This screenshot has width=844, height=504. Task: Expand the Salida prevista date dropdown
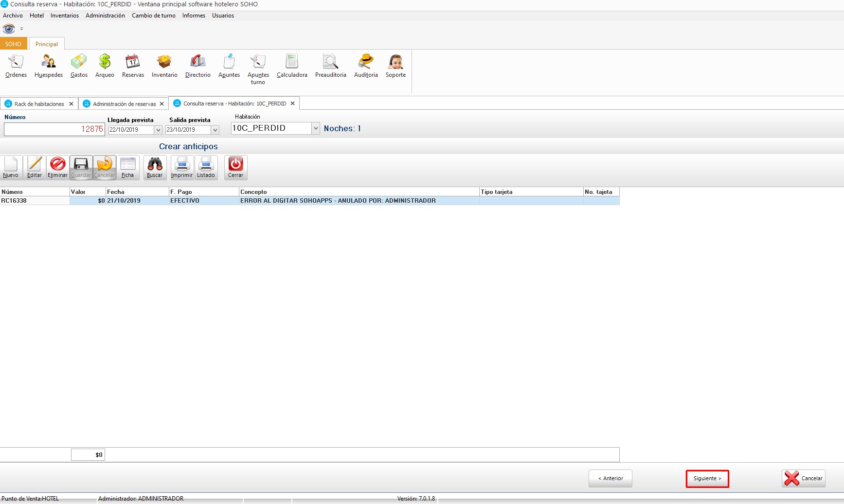(x=215, y=130)
